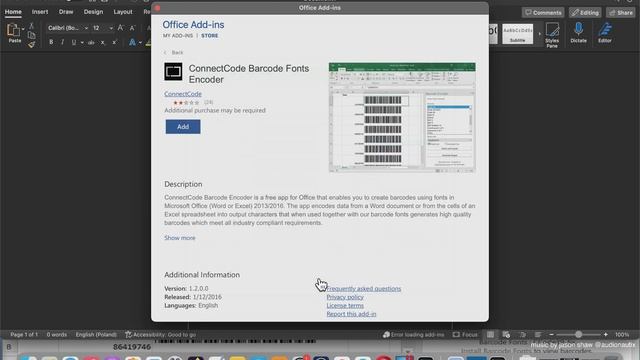Switch to STORE tab
Screen dimensions: 640x360
209,36
